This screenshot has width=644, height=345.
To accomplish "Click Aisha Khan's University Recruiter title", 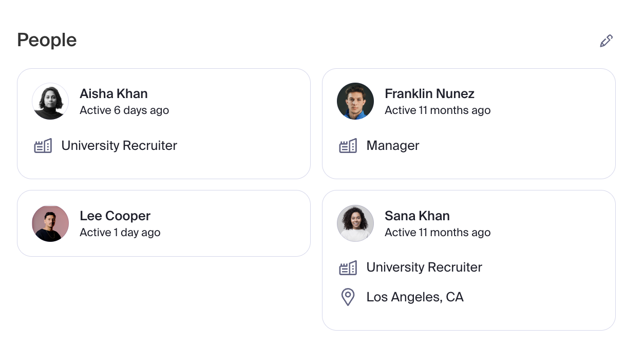I will pos(119,146).
